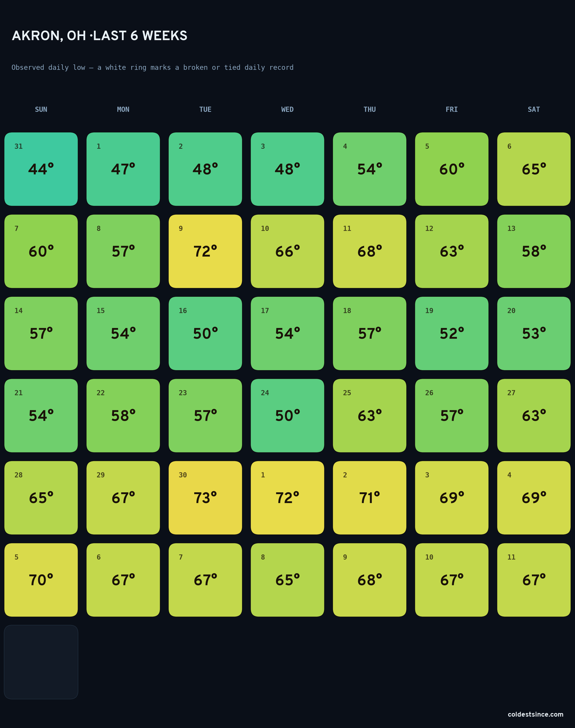This screenshot has width=575, height=728.
Task: Click the SUN column header
Action: [41, 109]
